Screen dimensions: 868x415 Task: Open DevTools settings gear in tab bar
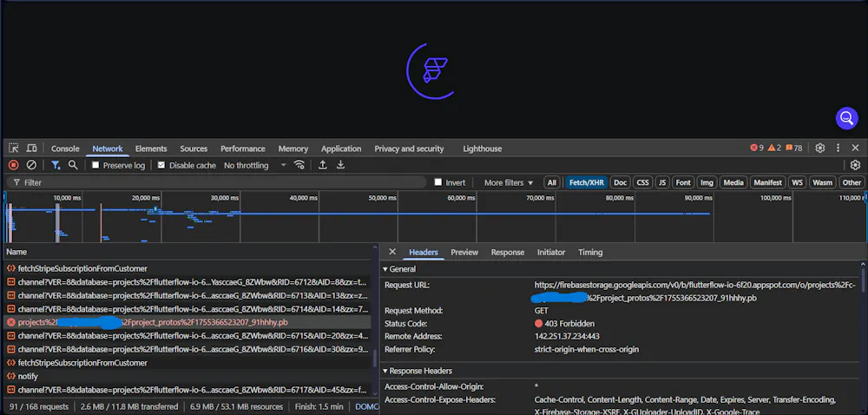pos(819,148)
